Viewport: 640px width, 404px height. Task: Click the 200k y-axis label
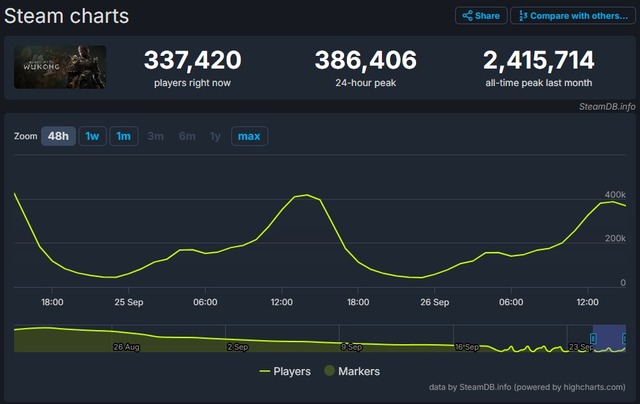tap(615, 238)
